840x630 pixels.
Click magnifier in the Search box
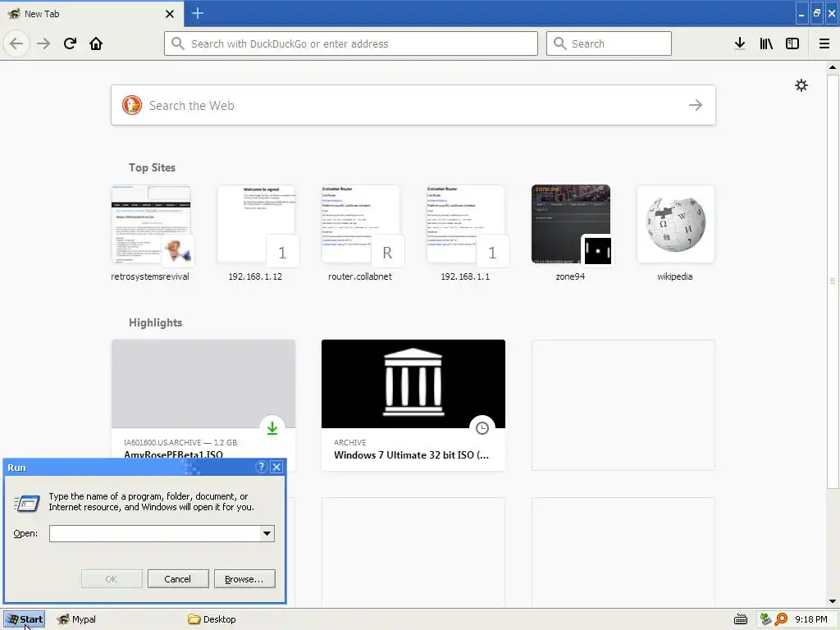pos(559,43)
